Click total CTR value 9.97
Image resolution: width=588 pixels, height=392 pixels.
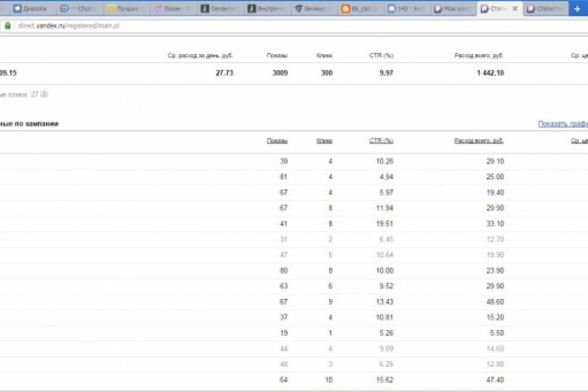pyautogui.click(x=386, y=73)
